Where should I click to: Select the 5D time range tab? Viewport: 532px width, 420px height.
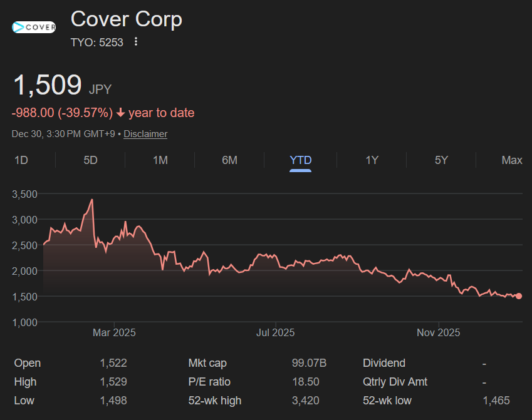click(91, 160)
